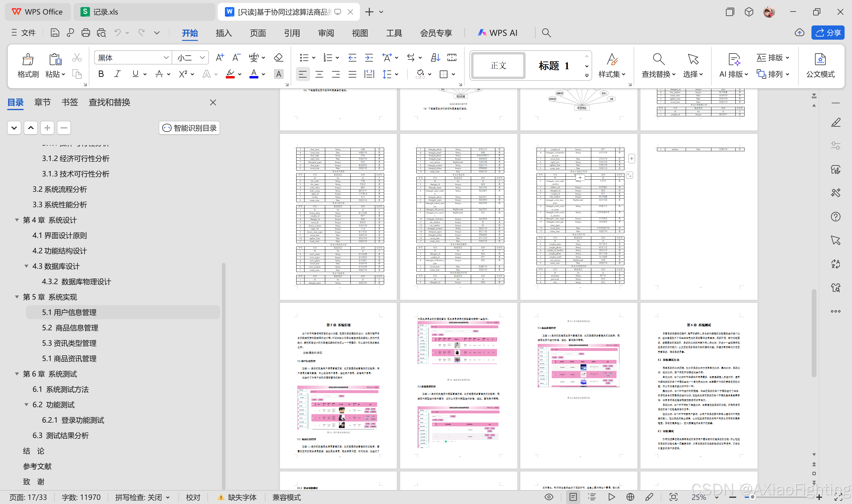Decrease paragraph indent icon
The image size is (852, 504).
(352, 57)
